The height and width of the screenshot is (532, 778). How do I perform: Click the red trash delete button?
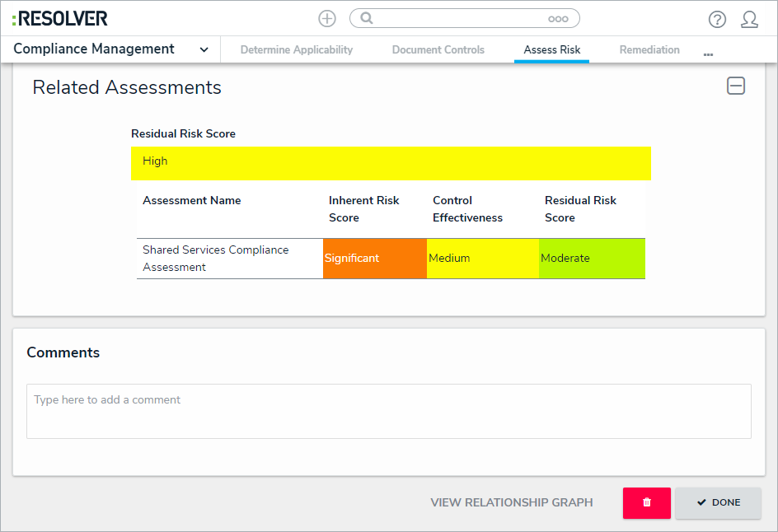(x=646, y=502)
